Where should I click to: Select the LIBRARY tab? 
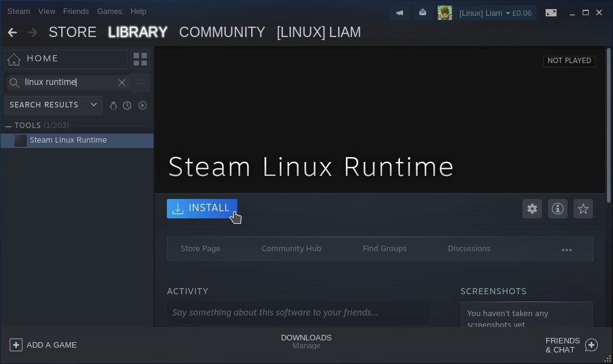[x=138, y=32]
